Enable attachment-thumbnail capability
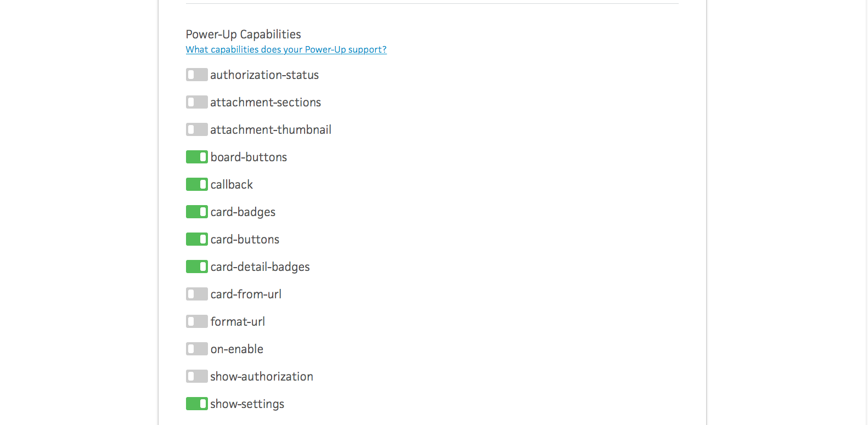 click(x=196, y=129)
